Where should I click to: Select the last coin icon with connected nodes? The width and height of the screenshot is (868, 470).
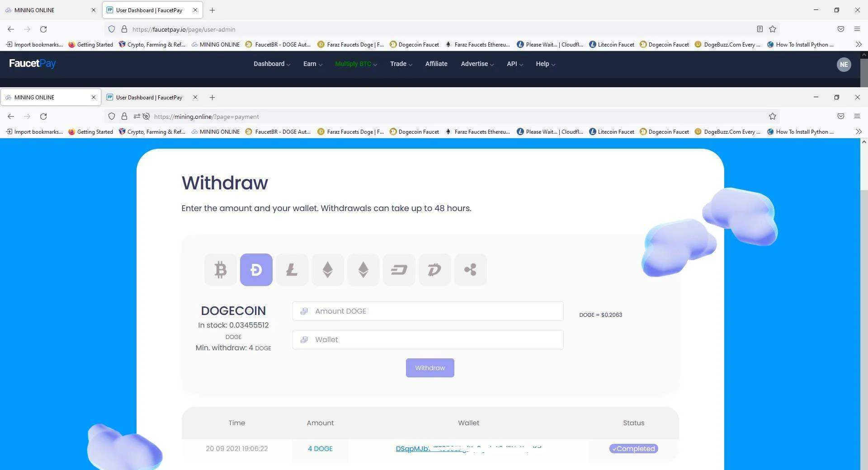pyautogui.click(x=470, y=270)
